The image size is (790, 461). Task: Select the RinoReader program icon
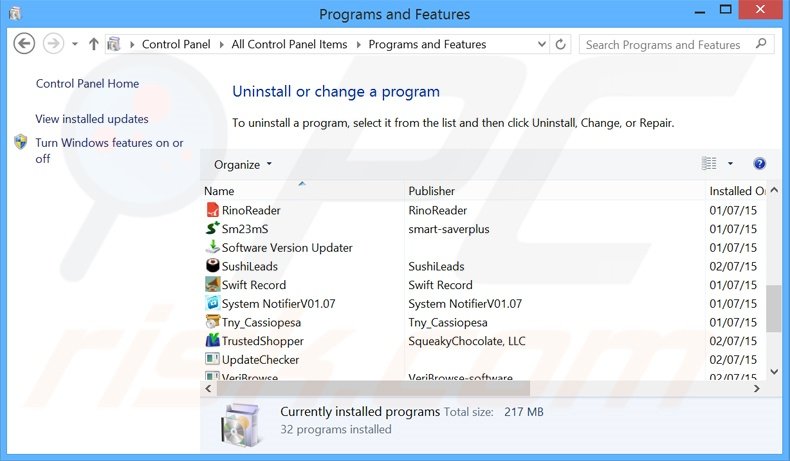(213, 210)
